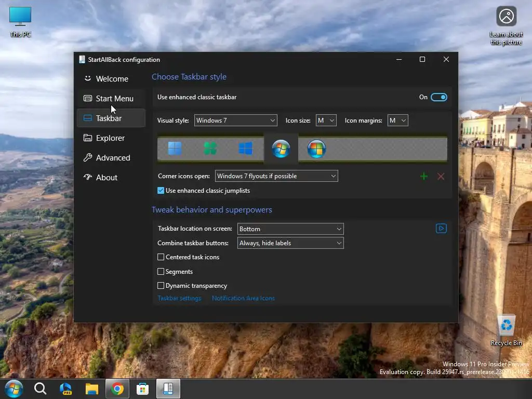Open Combine taskbar buttons dropdown
The width and height of the screenshot is (532, 399).
(x=290, y=243)
